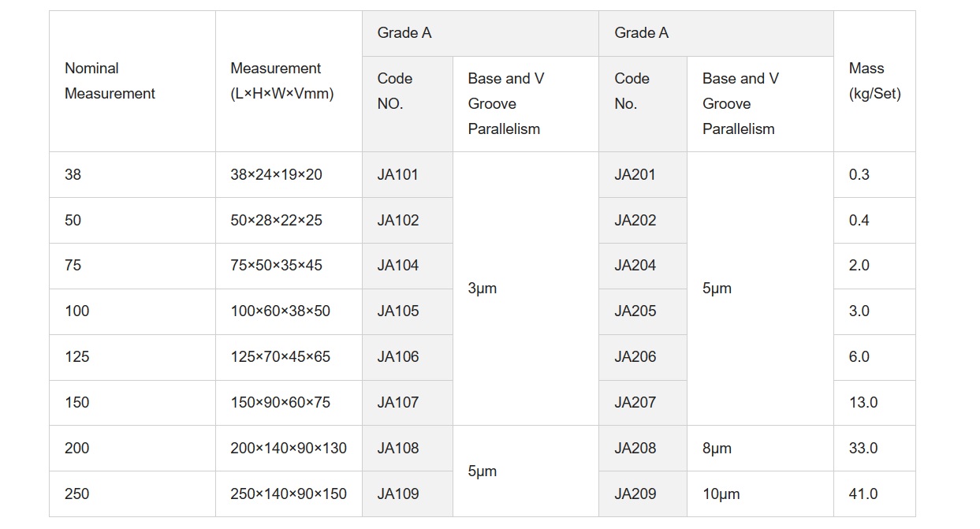Click the 3μm parallelism cell

tap(525, 289)
